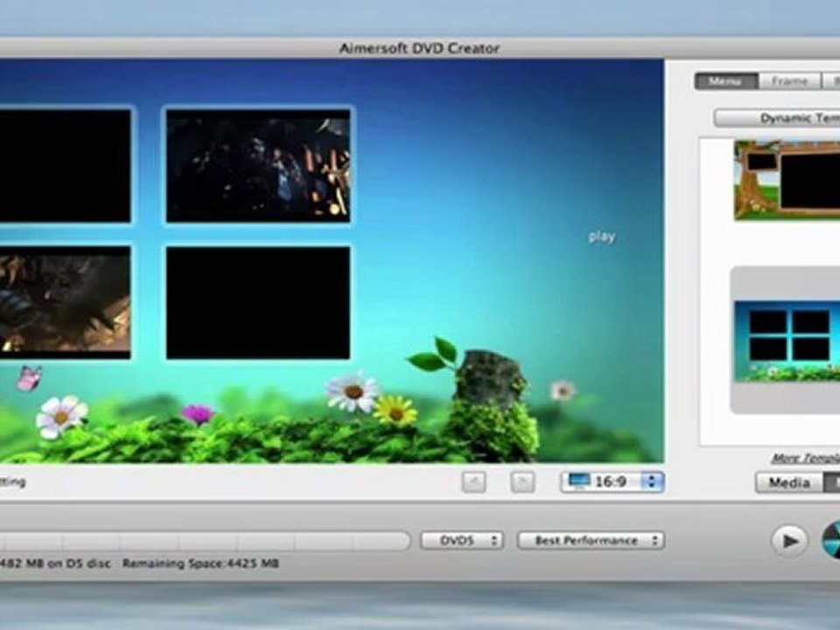840x630 pixels.
Task: Click the Aimersoft DVD Creator title bar
Action: (419, 48)
